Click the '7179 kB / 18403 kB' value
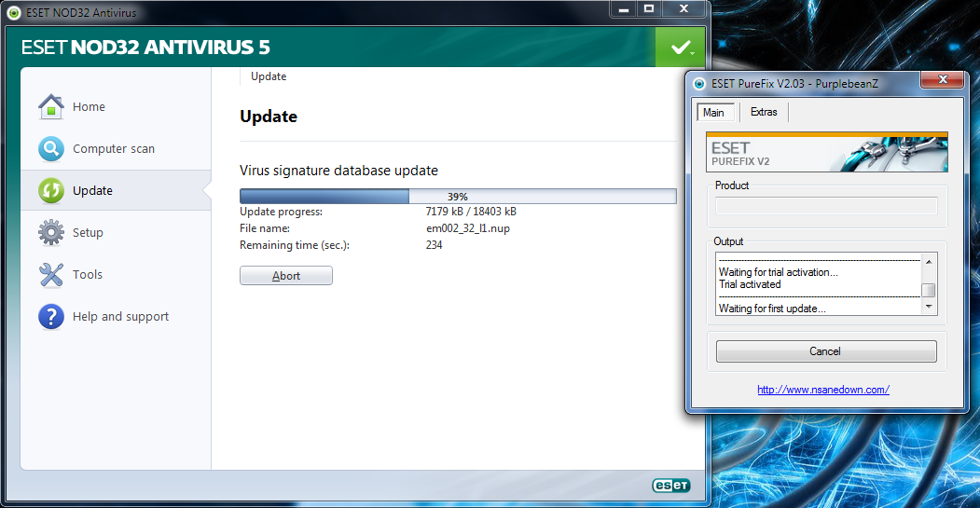The width and height of the screenshot is (980, 508). click(x=471, y=212)
